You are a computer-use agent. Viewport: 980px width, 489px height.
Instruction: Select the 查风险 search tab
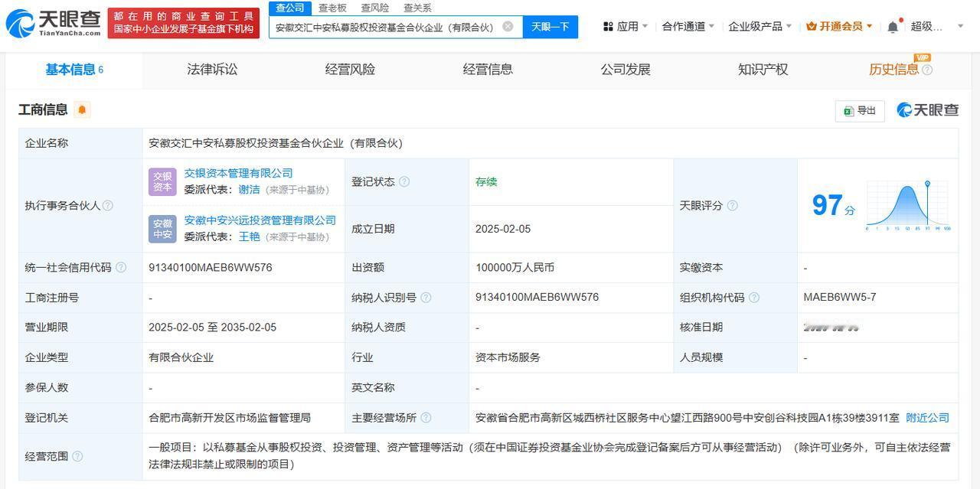tap(375, 8)
